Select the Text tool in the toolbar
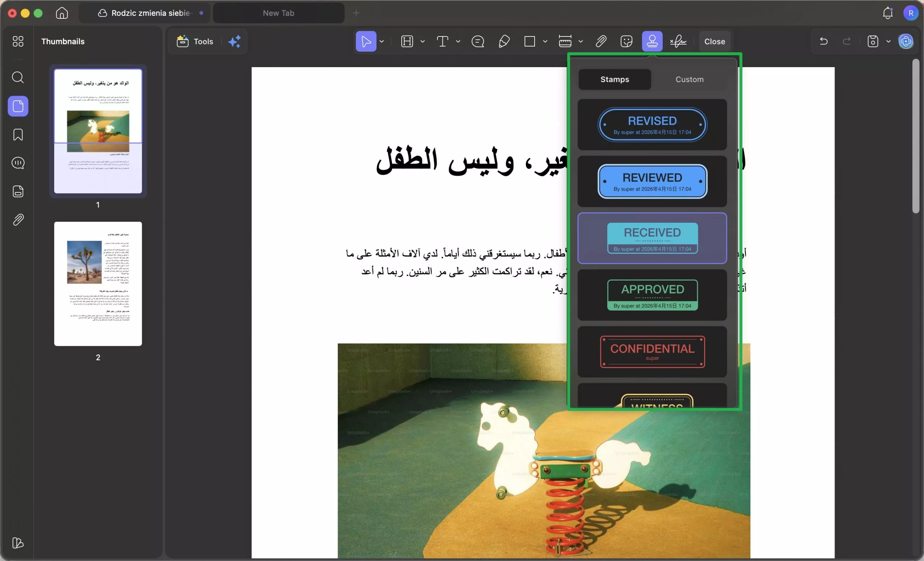Screen dimensions: 924x561 point(444,41)
